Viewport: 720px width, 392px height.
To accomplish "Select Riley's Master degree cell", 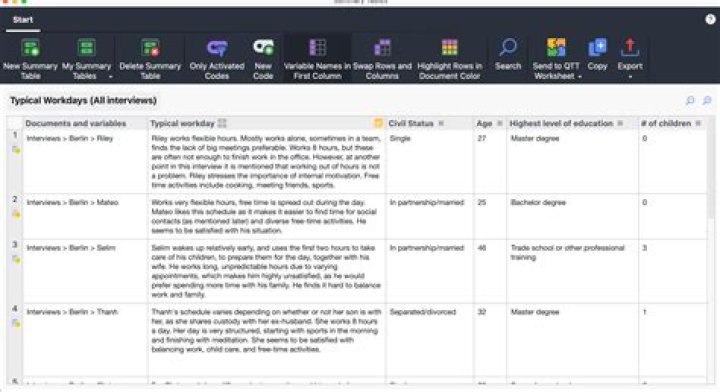I will point(572,161).
